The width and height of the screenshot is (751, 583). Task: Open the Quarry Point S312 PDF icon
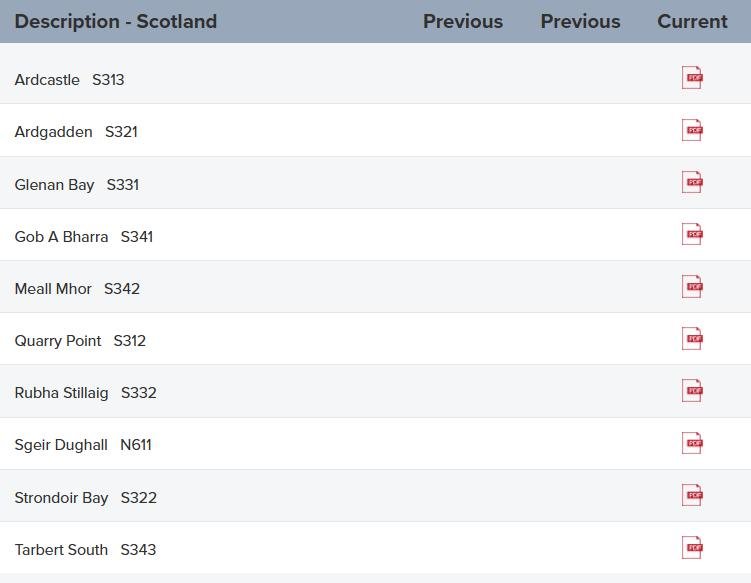pos(692,339)
